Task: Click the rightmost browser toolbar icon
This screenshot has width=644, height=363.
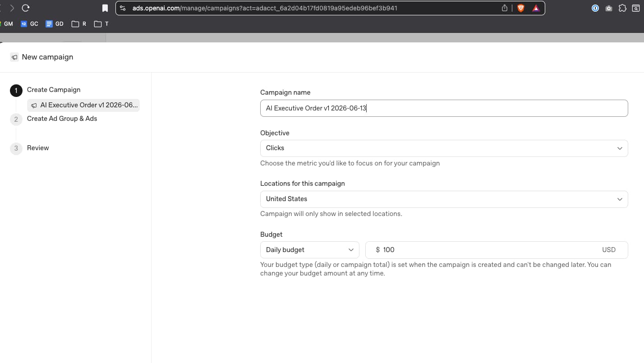Action: (x=636, y=8)
